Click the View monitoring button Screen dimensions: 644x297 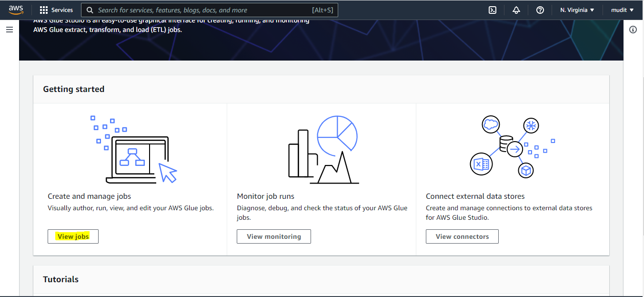[x=274, y=236]
